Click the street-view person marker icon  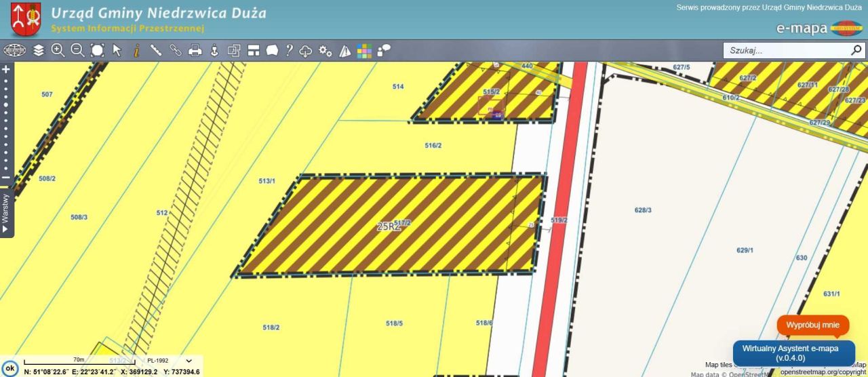coord(214,50)
